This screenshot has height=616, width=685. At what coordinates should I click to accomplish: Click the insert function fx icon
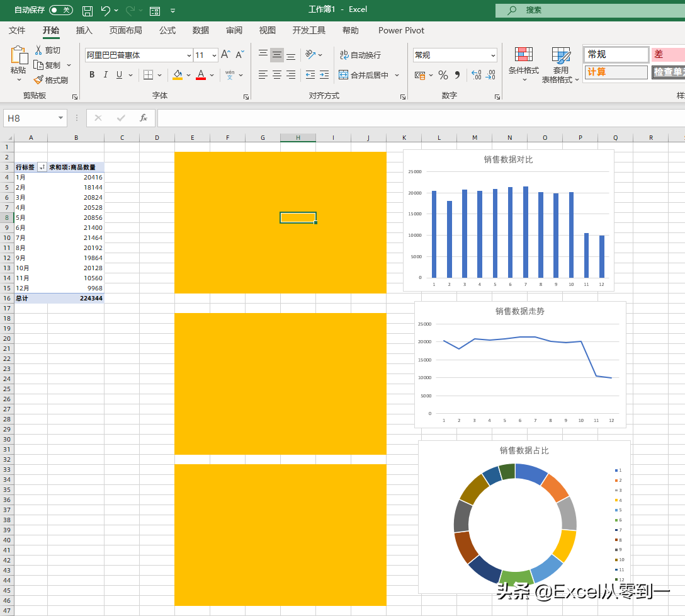pyautogui.click(x=144, y=118)
